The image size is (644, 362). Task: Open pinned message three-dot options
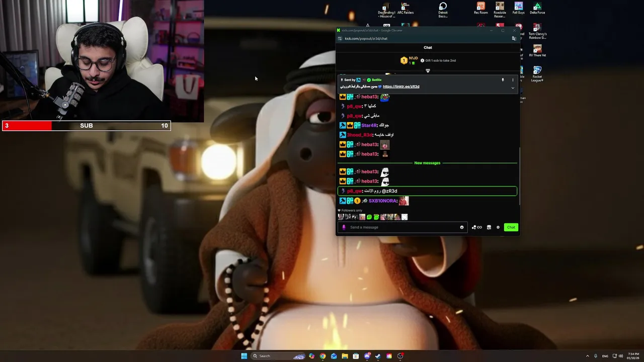(x=513, y=80)
